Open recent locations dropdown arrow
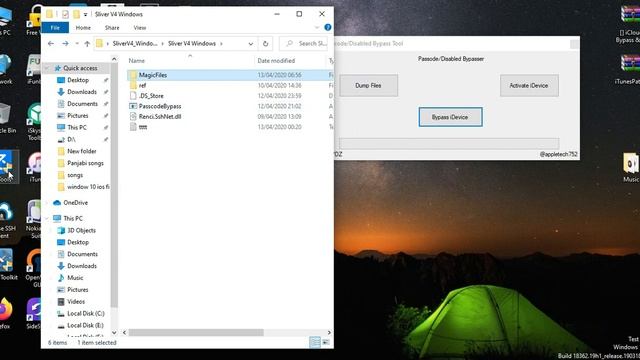Screen dimensions: 640x360 pos(77,43)
